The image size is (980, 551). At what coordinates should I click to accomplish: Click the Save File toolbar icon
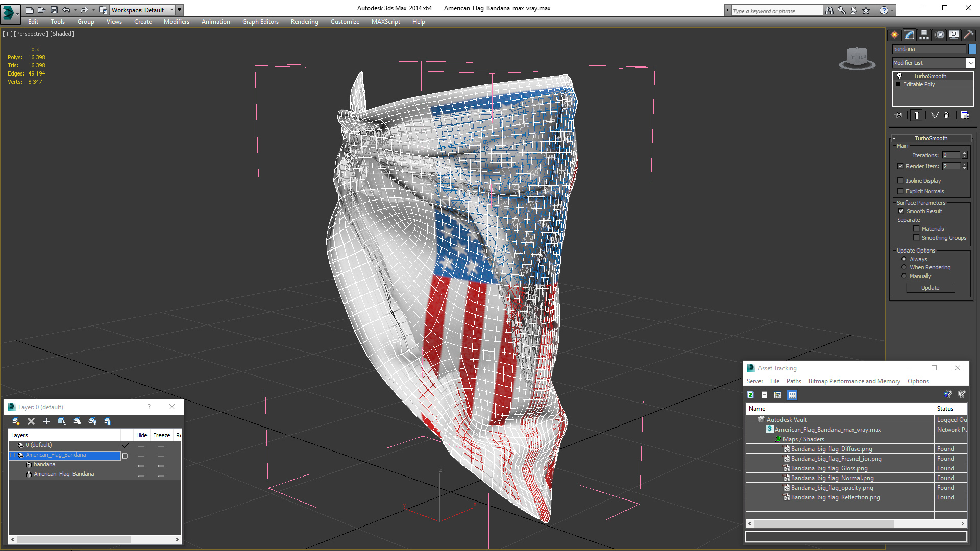(54, 10)
